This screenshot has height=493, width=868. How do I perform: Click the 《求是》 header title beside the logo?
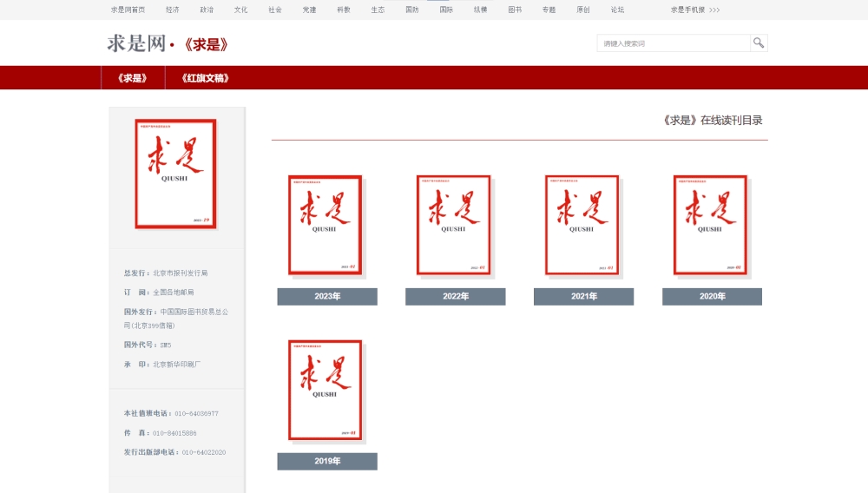206,45
